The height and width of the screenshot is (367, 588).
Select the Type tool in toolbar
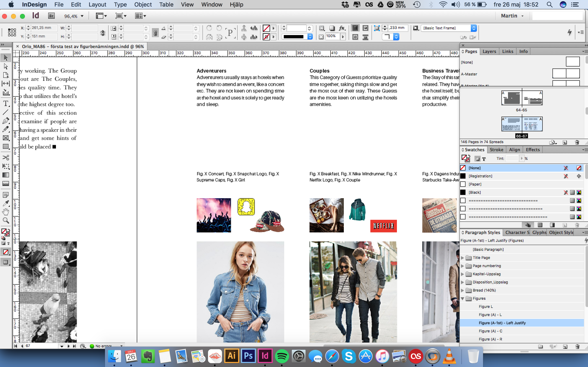6,104
